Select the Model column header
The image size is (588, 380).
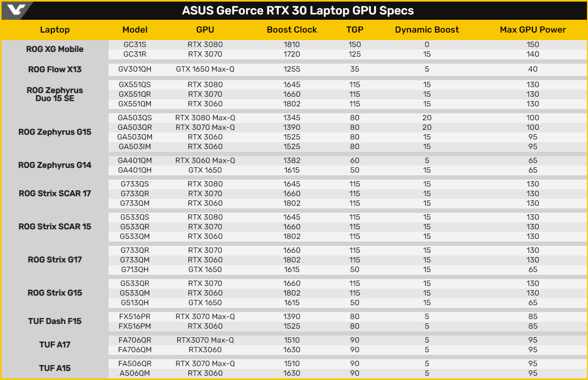135,29
